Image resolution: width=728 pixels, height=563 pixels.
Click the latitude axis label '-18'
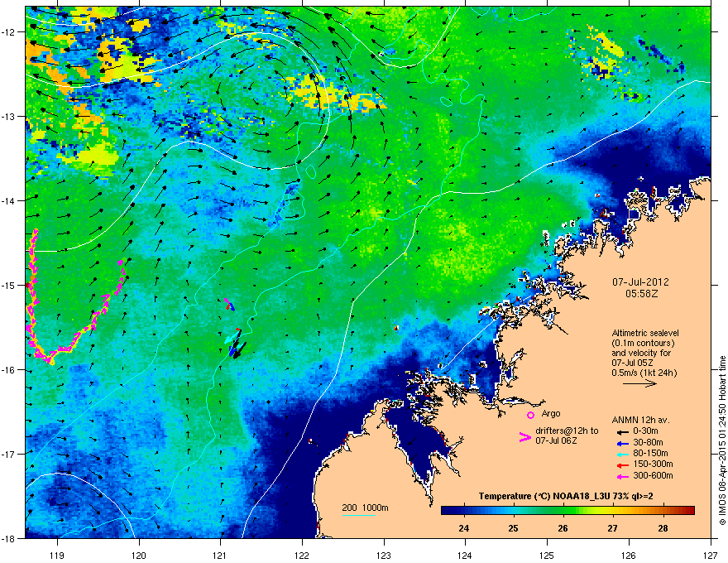(9, 538)
